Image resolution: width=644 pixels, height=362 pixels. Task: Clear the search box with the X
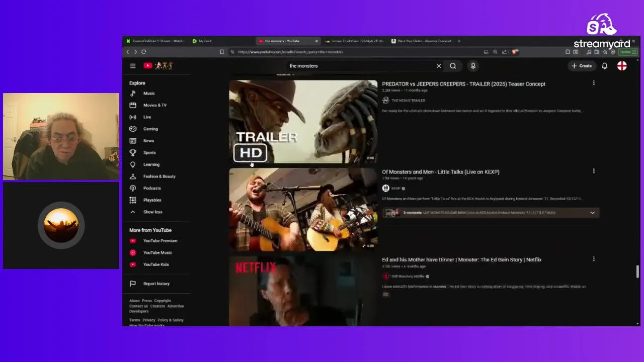pyautogui.click(x=439, y=66)
